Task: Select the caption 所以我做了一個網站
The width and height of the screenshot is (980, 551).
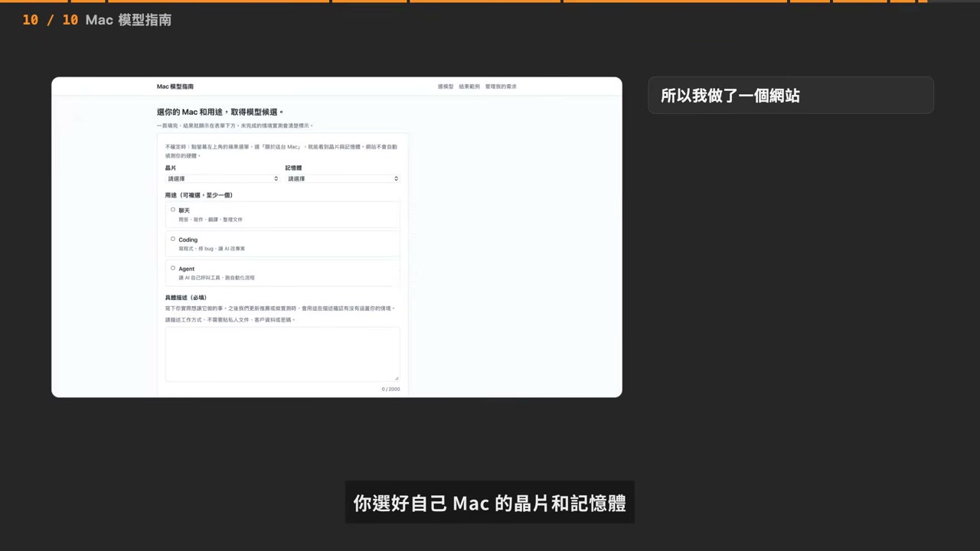Action: pos(730,96)
